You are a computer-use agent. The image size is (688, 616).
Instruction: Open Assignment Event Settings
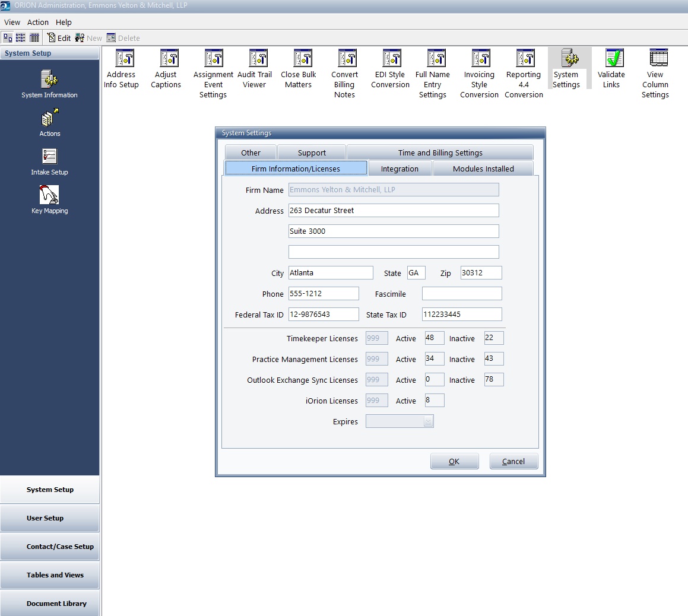point(213,74)
